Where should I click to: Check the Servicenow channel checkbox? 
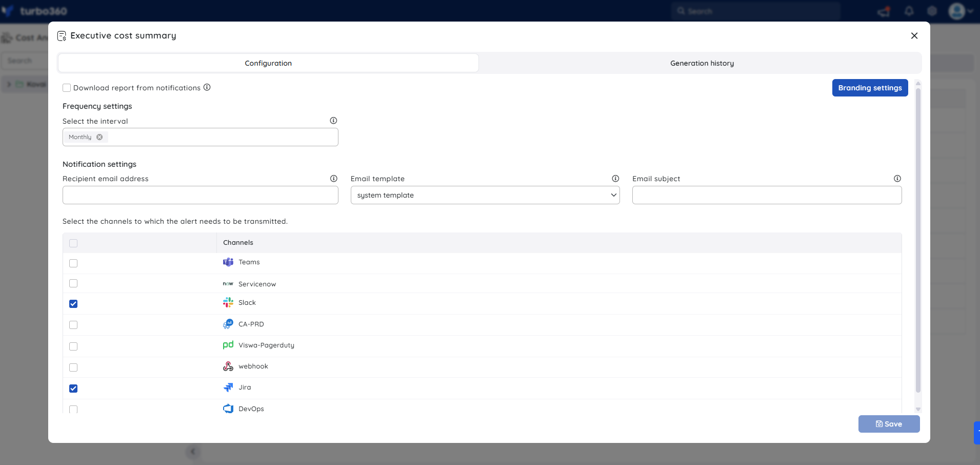pos(73,283)
